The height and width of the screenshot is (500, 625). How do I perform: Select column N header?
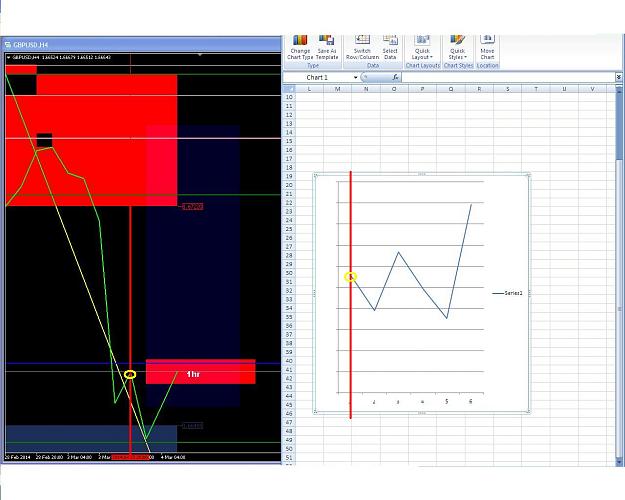[366, 89]
